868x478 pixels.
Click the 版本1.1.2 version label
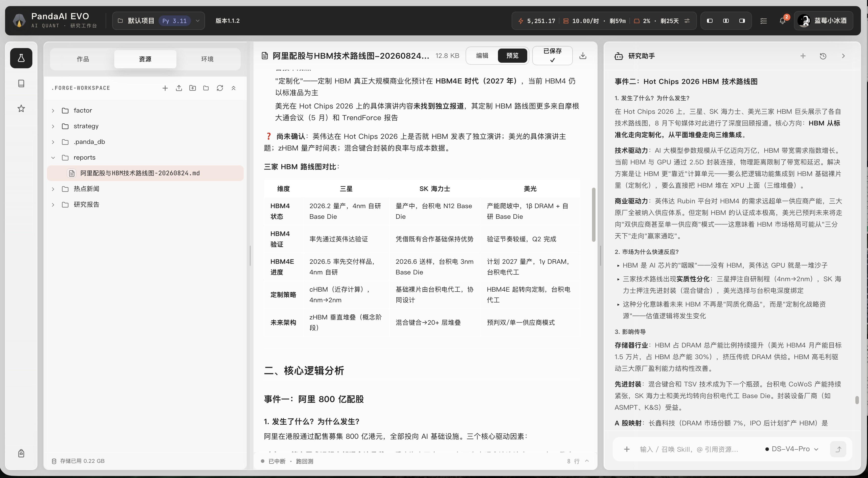coord(227,20)
